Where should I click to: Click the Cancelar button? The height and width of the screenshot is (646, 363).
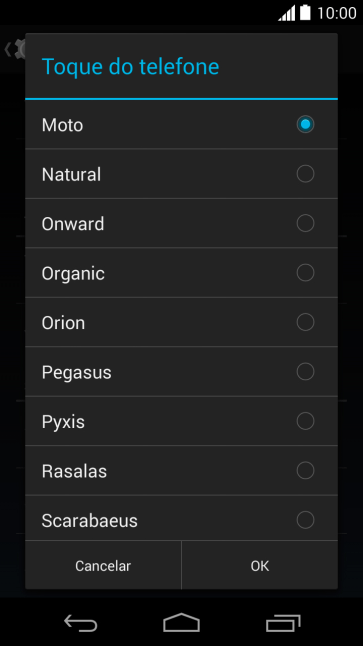click(103, 566)
